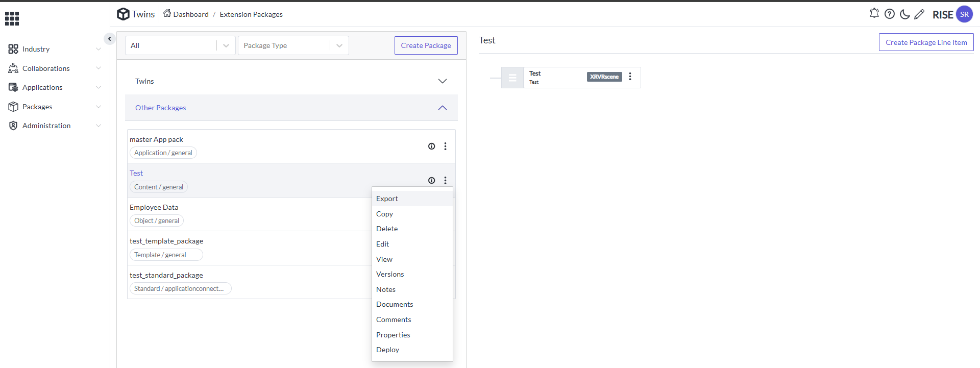
Task: Open three-dot menu of Test line item
Action: pyautogui.click(x=630, y=76)
